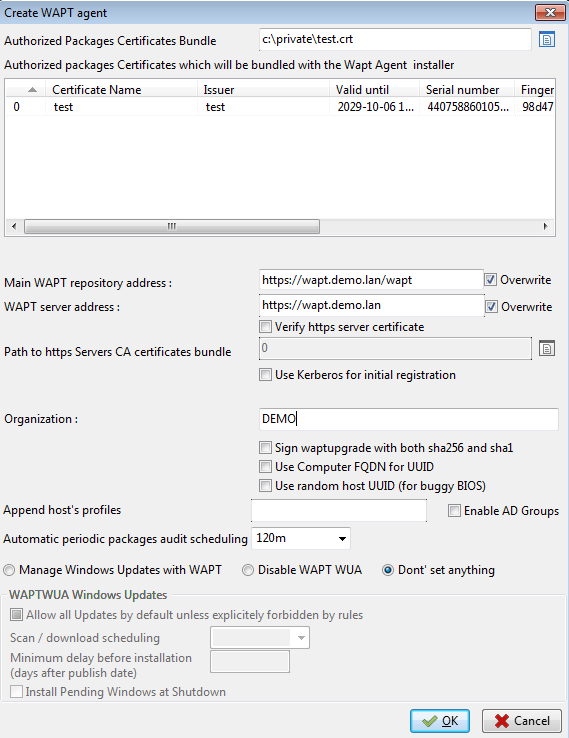Enable Verify https server certificate
The height and width of the screenshot is (738, 569).
pyautogui.click(x=265, y=327)
